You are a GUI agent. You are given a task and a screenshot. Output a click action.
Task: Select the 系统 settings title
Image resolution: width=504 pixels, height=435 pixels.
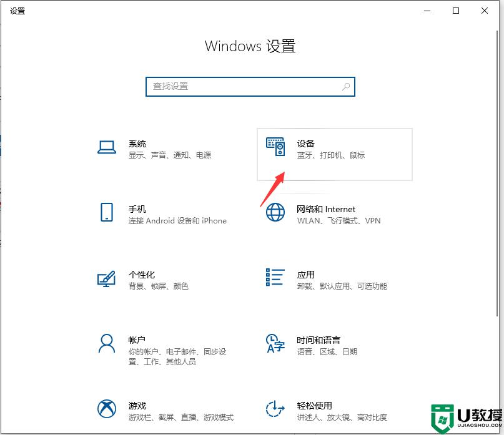[137, 144]
